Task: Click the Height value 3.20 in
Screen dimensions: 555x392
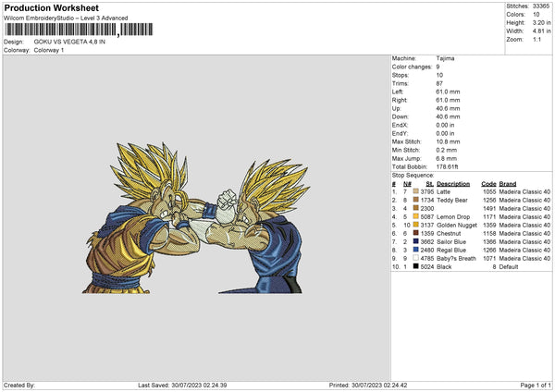Action: pos(541,22)
